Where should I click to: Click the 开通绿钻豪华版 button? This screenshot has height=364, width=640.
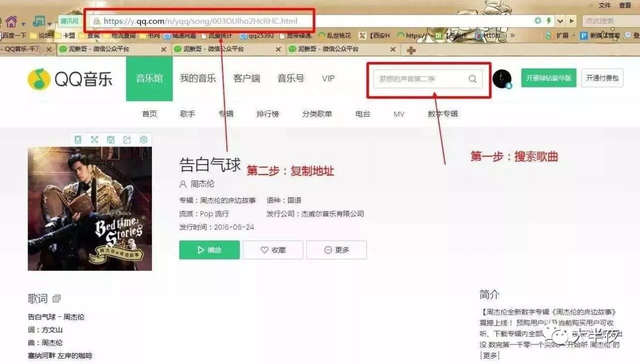point(548,78)
